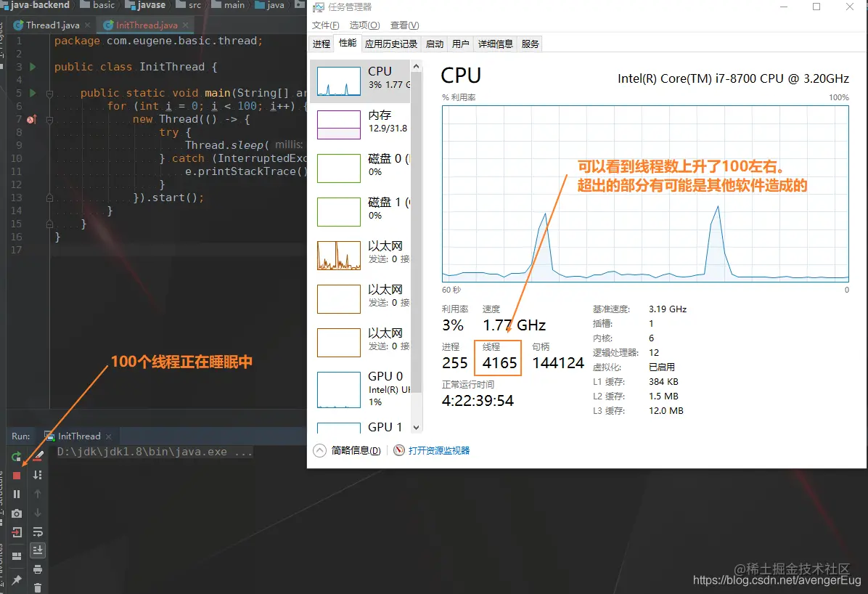Collapse the main method fold marker on line 5

click(x=50, y=93)
